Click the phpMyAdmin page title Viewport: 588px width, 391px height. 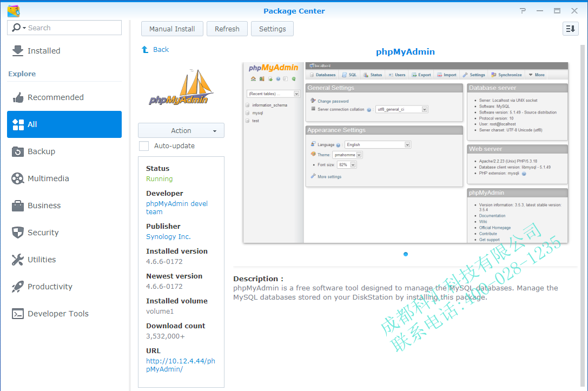(405, 52)
